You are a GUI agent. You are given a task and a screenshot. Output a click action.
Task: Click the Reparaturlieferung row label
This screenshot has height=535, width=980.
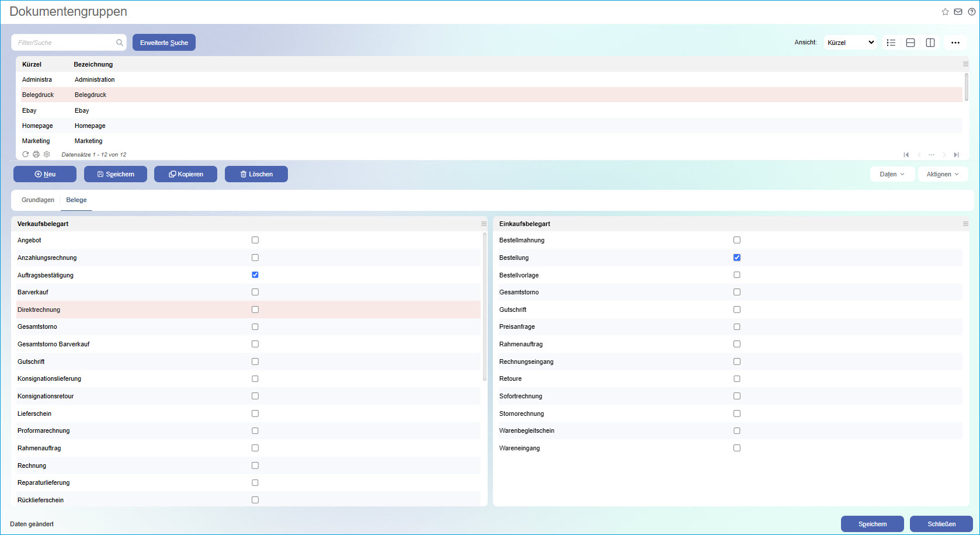pyautogui.click(x=44, y=482)
